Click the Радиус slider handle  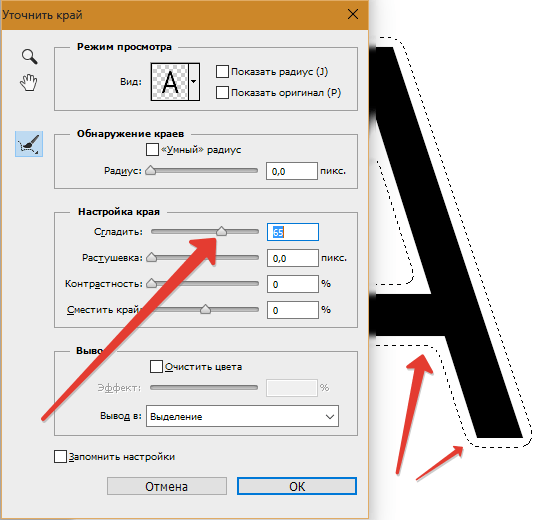coord(151,170)
